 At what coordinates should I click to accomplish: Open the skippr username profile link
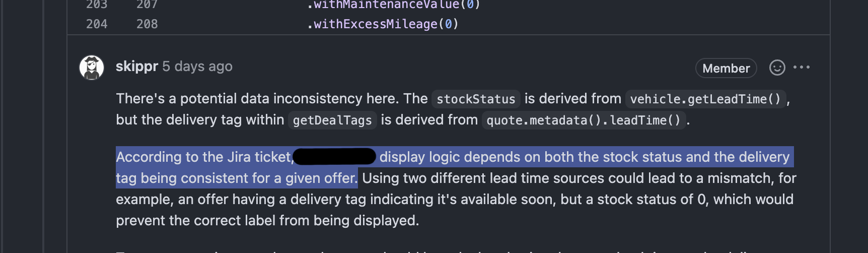(136, 67)
